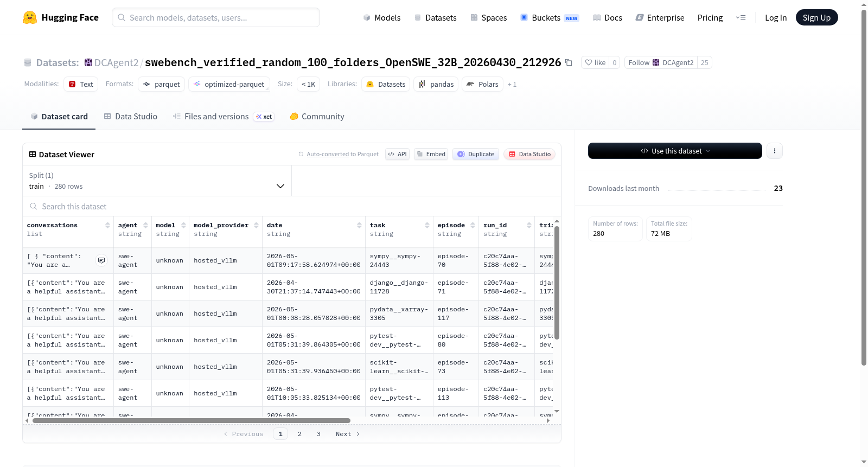Click the Embed button

pos(431,154)
